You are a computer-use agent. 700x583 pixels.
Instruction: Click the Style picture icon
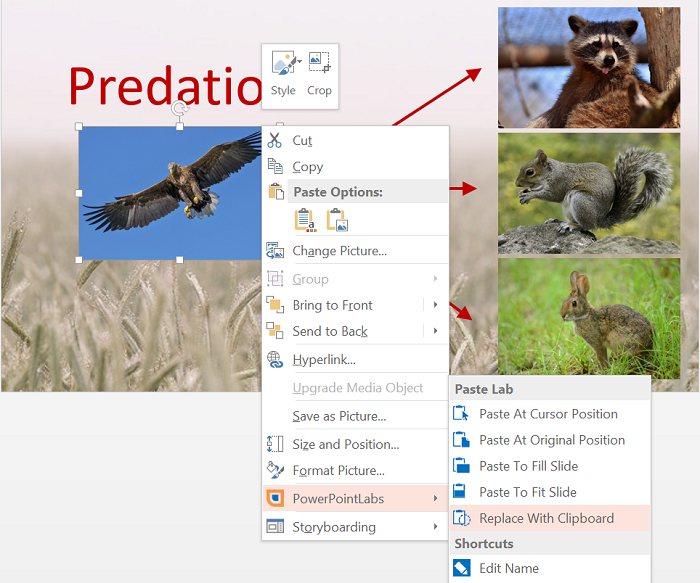[x=283, y=64]
